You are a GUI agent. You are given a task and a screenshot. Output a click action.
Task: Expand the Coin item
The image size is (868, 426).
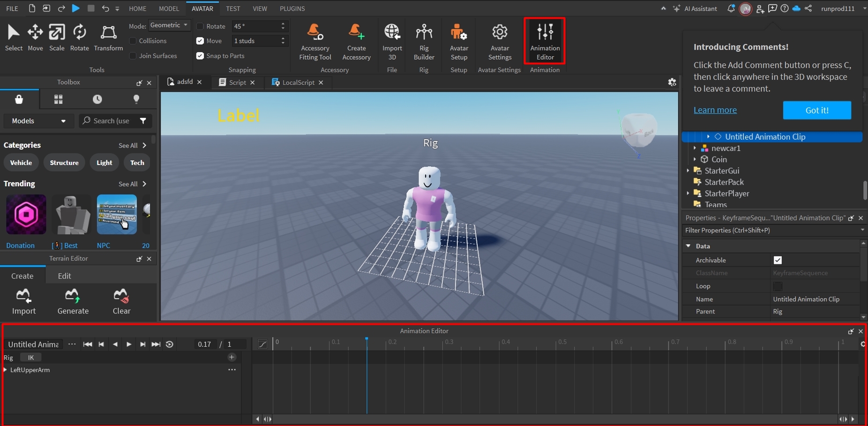pyautogui.click(x=695, y=159)
